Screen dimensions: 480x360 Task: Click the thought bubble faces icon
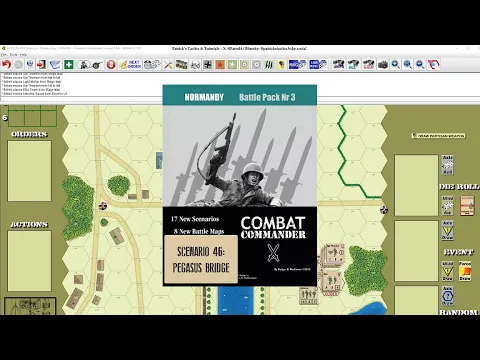click(x=152, y=64)
